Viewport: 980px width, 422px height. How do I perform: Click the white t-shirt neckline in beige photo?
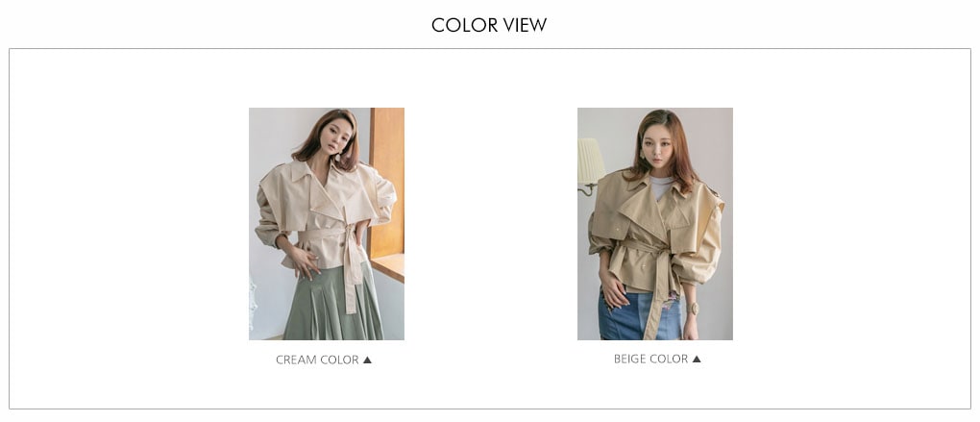point(661,184)
